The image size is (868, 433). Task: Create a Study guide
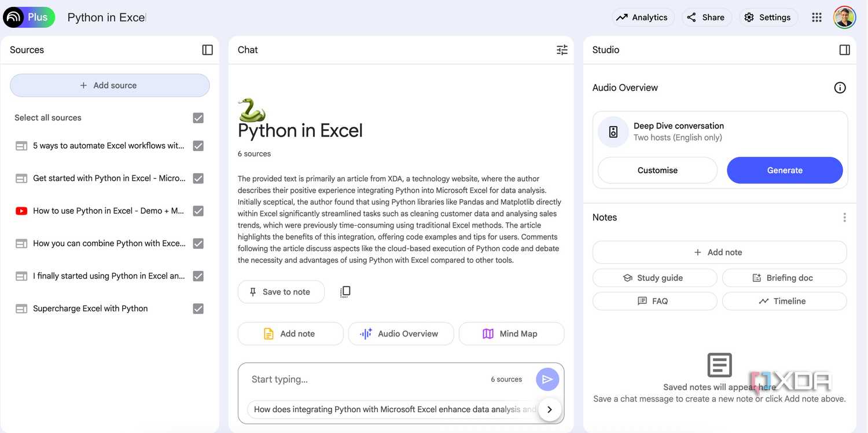(x=654, y=278)
